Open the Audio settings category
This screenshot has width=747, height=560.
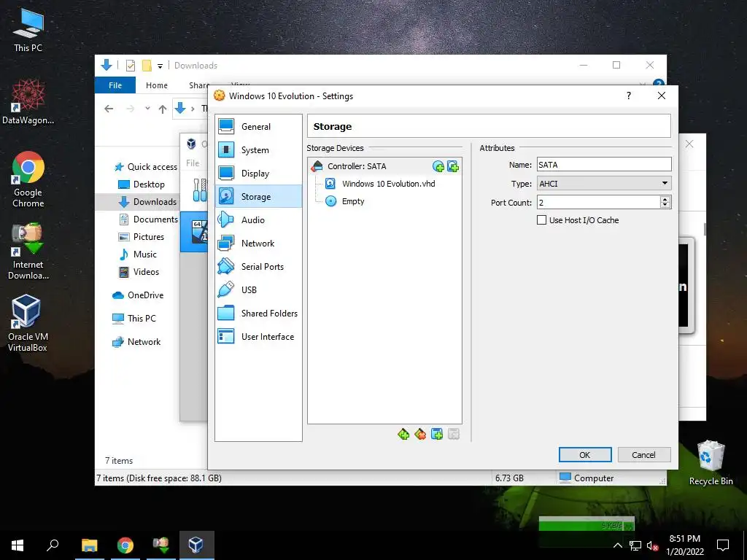coord(259,220)
